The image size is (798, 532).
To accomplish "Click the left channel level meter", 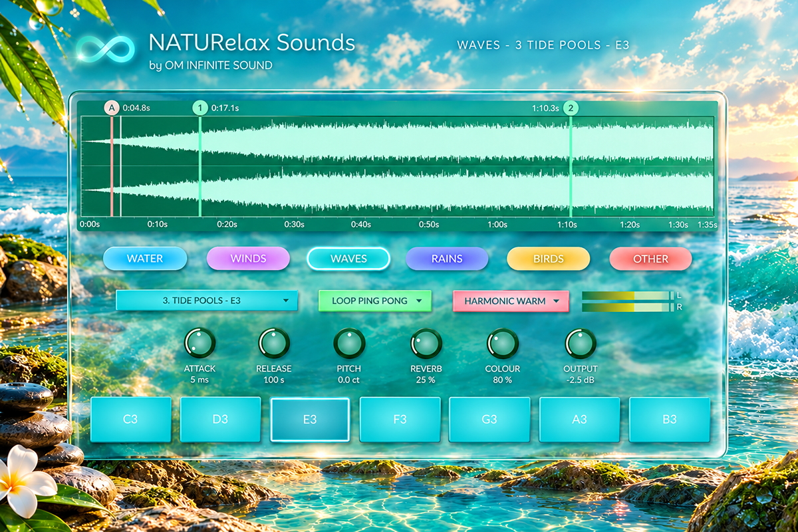I will (627, 295).
